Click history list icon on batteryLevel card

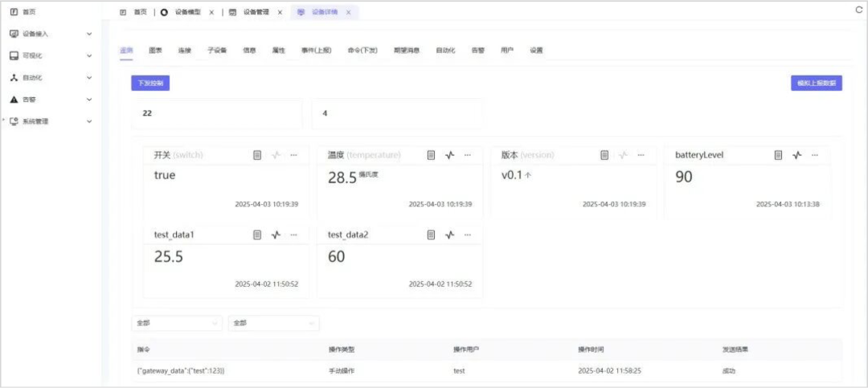tap(778, 155)
